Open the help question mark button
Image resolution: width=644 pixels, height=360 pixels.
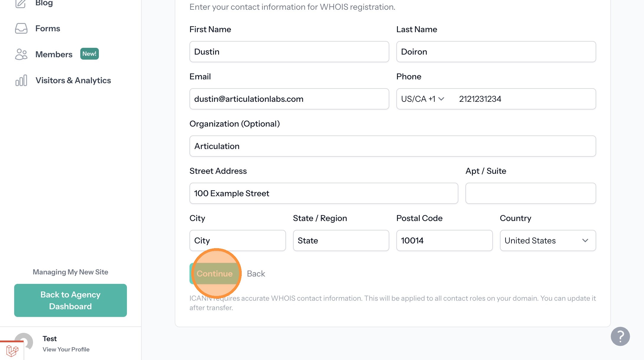coord(620,336)
